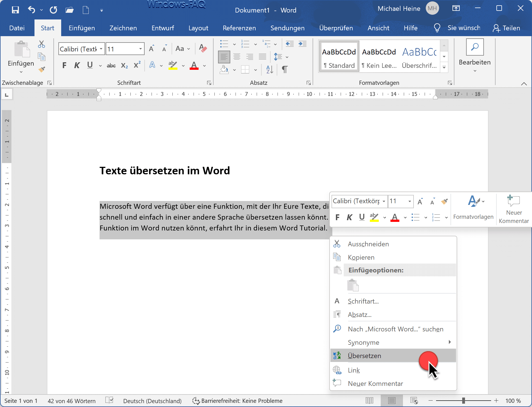Open underline style dropdown arrow in ribbon
532x407 pixels.
[100, 66]
